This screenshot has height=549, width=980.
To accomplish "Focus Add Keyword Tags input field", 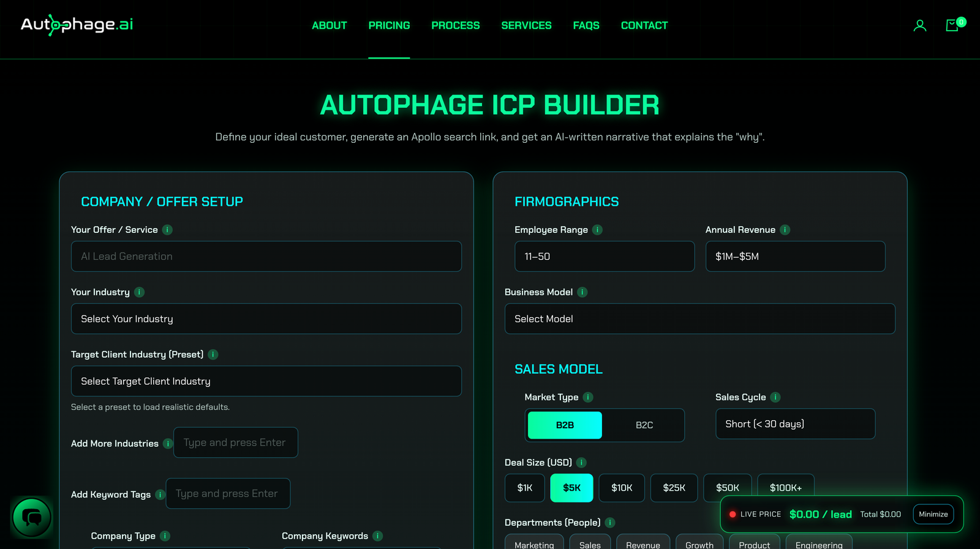I will (228, 493).
